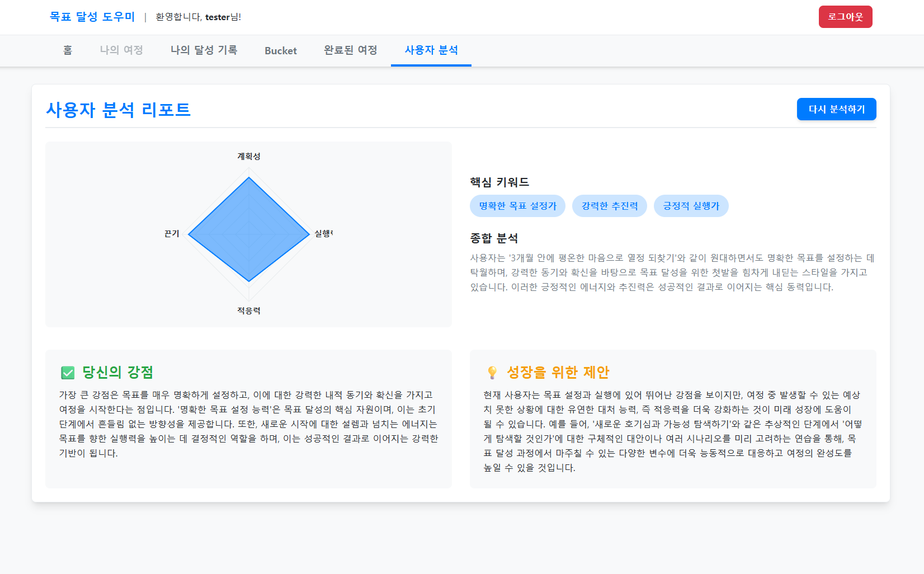Click the 실행력 radar chart label

(x=323, y=233)
